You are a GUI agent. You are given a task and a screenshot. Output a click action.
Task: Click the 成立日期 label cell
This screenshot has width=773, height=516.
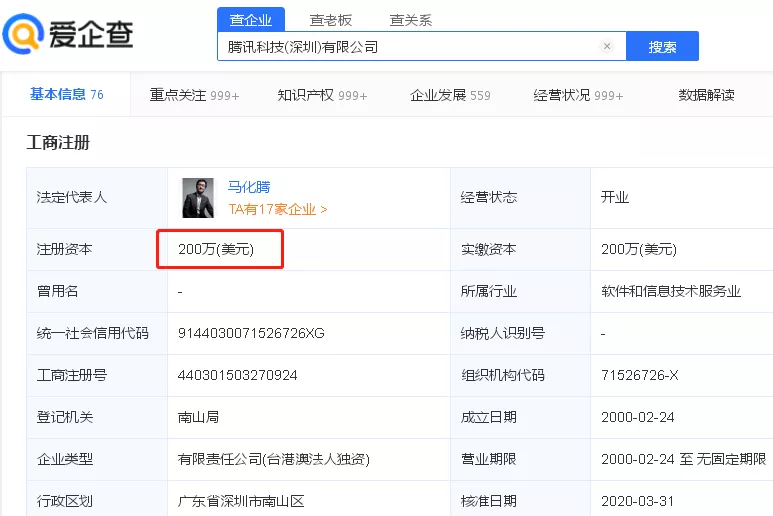coord(521,417)
